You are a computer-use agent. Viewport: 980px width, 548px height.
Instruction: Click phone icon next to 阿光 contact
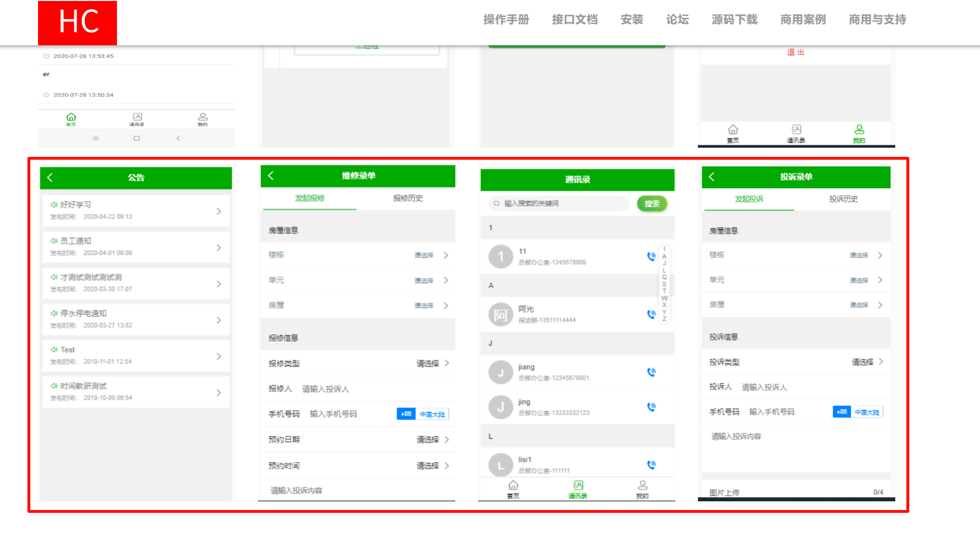(651, 314)
